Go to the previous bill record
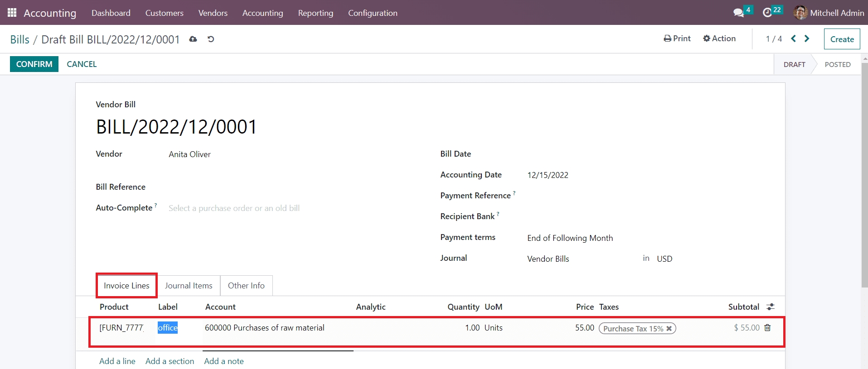 click(793, 39)
